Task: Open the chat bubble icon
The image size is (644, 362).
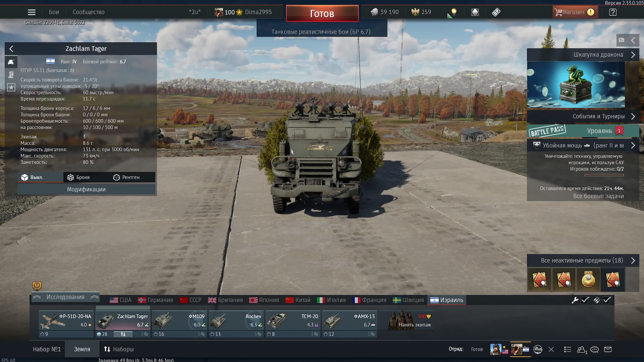Action: point(594,349)
